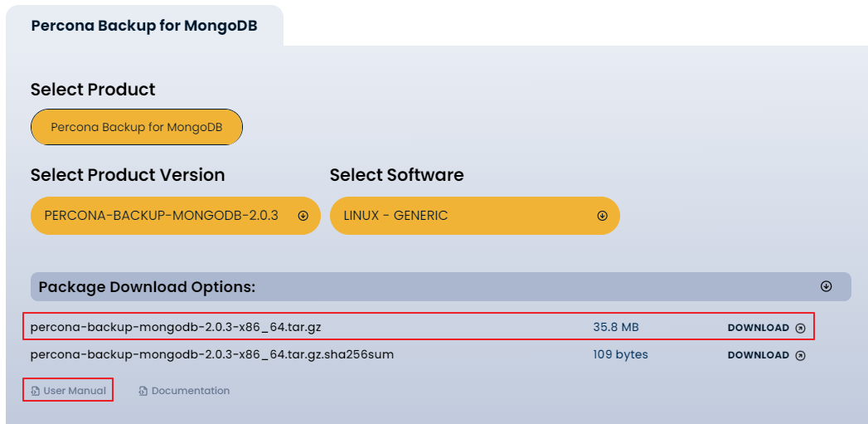
Task: Click the arrow icon beside the sha256sum DOWNLOAD
Action: pyautogui.click(x=800, y=355)
